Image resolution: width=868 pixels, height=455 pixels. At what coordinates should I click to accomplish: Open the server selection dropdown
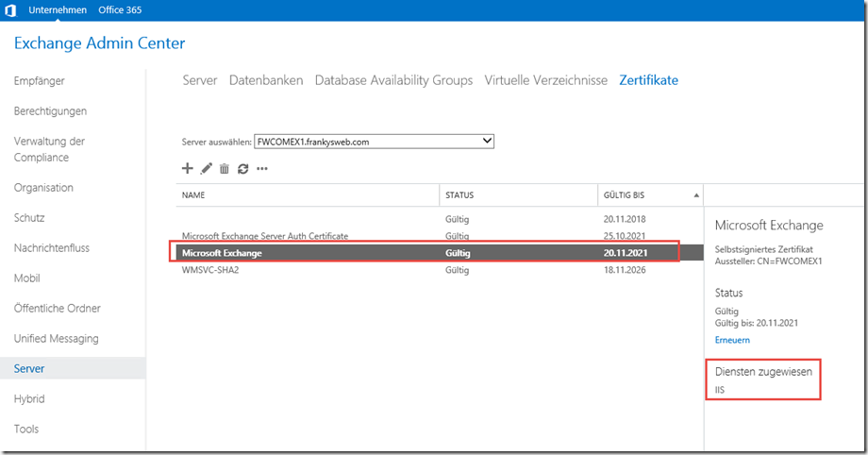point(375,142)
